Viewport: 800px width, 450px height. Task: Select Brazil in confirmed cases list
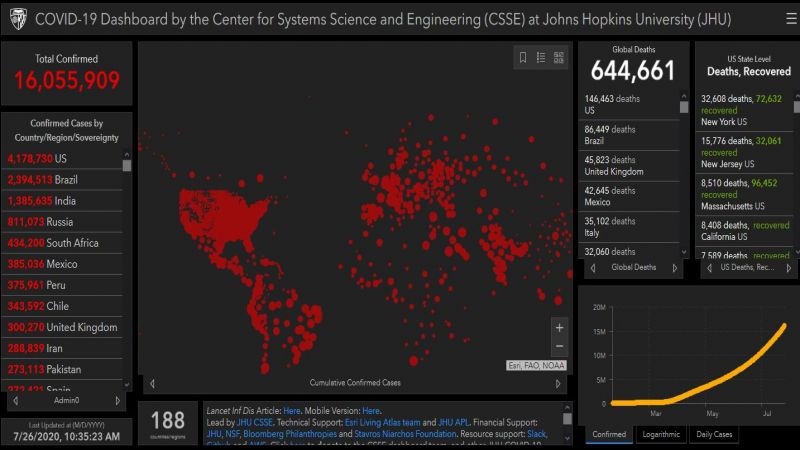tap(63, 180)
